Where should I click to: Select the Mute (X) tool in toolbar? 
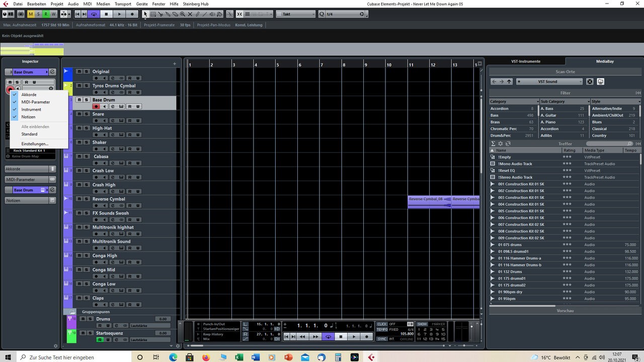click(x=190, y=14)
